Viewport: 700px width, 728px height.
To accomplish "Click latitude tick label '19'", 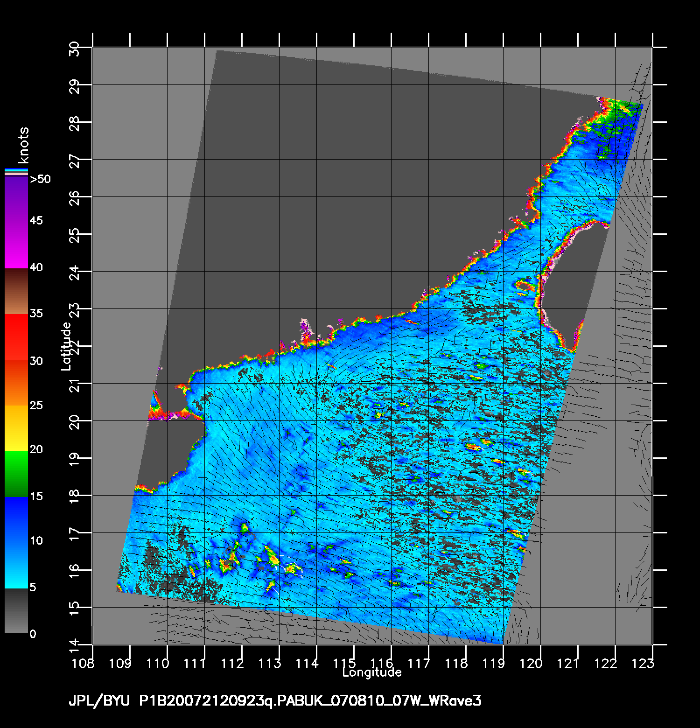I will [75, 458].
